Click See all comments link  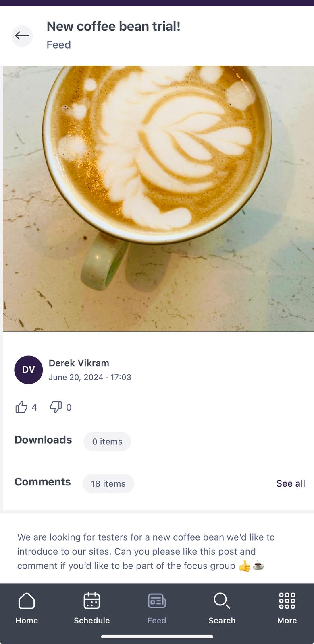[x=291, y=483]
